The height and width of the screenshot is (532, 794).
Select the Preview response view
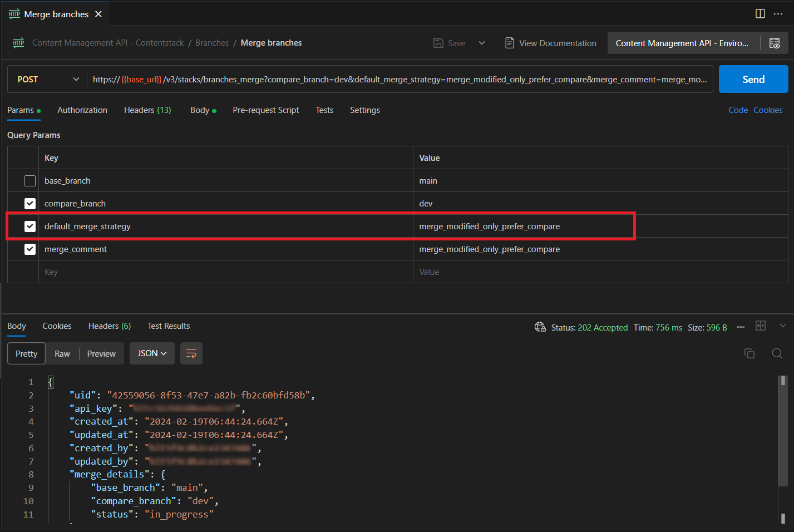click(x=101, y=353)
